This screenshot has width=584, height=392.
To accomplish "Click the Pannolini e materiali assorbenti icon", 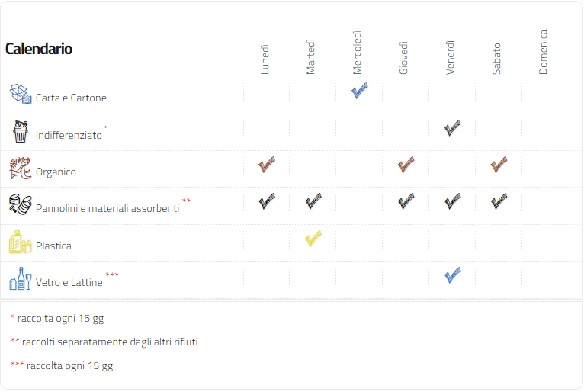I will pos(21,204).
